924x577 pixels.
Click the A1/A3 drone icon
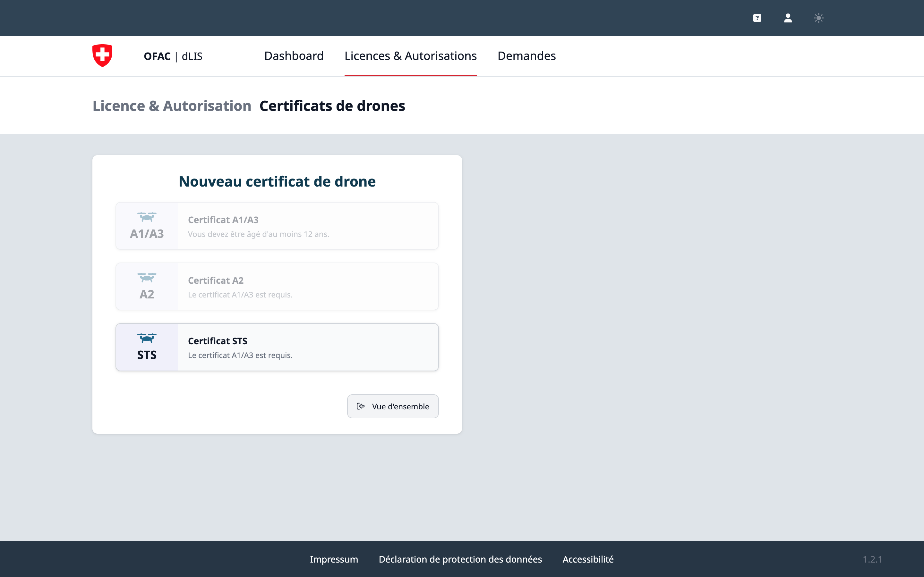coord(147,217)
